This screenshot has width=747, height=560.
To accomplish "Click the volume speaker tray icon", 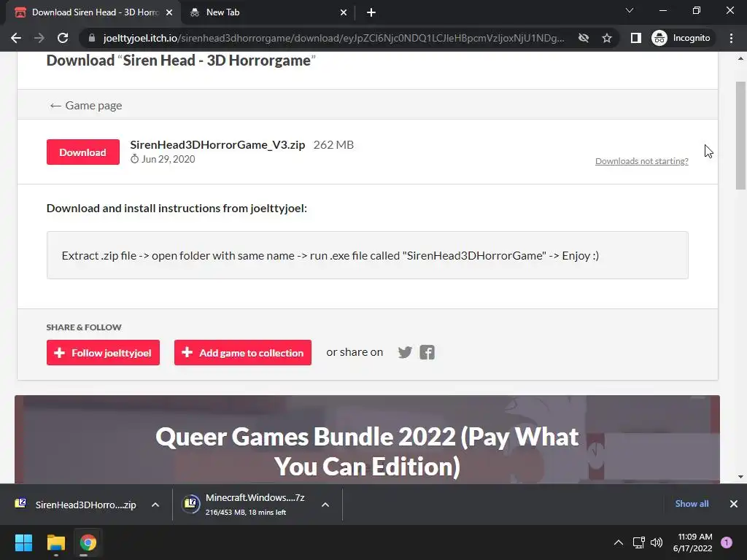I will pyautogui.click(x=657, y=542).
